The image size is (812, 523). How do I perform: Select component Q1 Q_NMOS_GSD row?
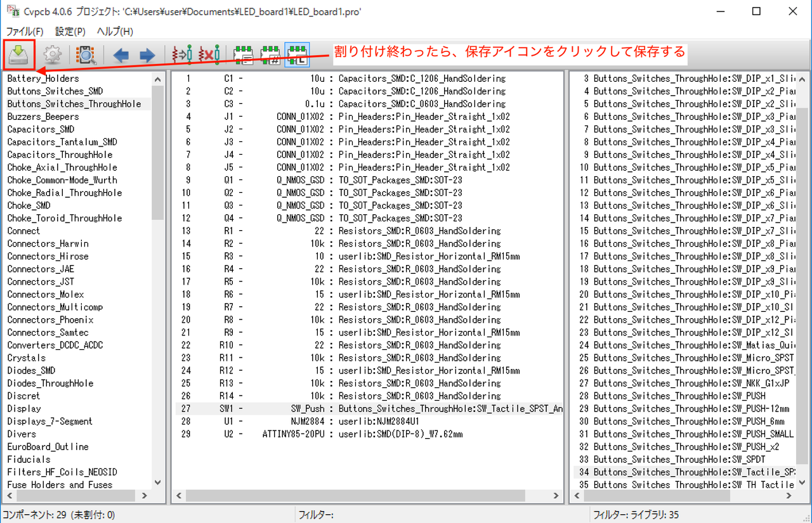[x=368, y=180]
